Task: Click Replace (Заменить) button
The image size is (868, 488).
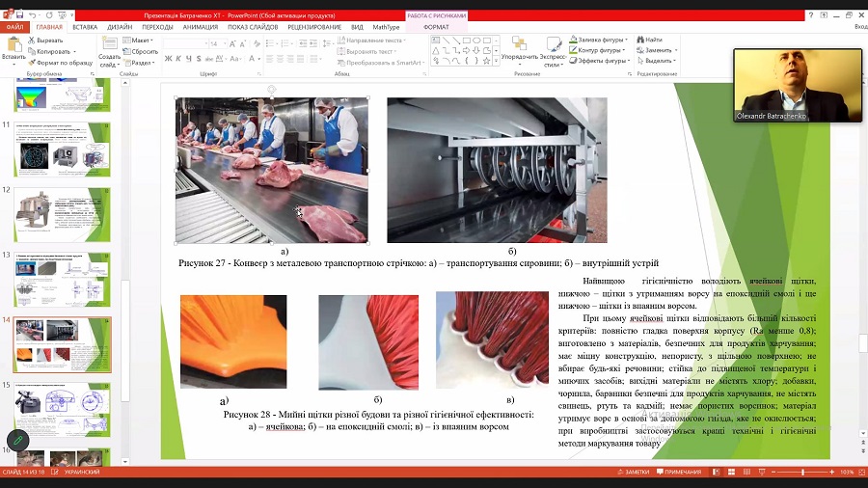Action: click(x=657, y=50)
